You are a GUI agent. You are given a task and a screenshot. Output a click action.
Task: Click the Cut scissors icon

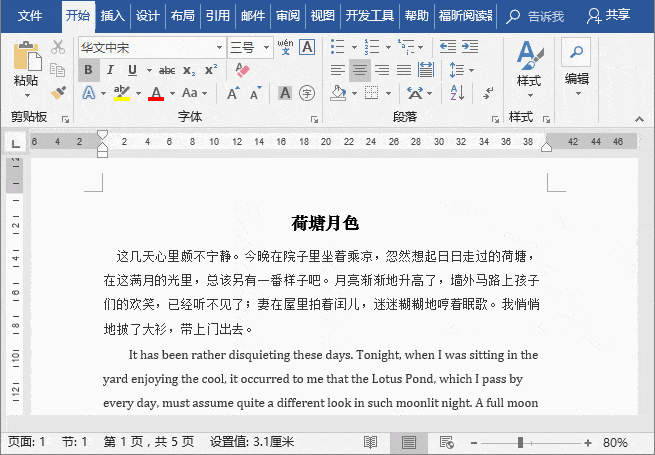(x=58, y=47)
